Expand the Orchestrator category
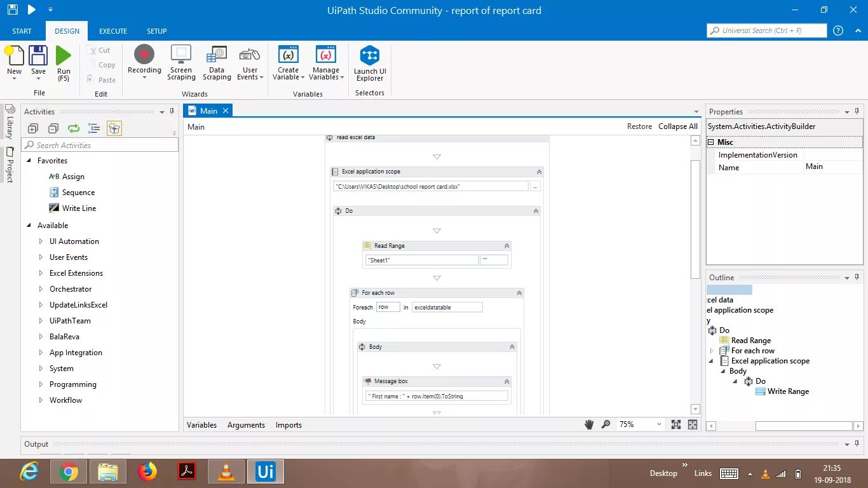 (x=41, y=289)
